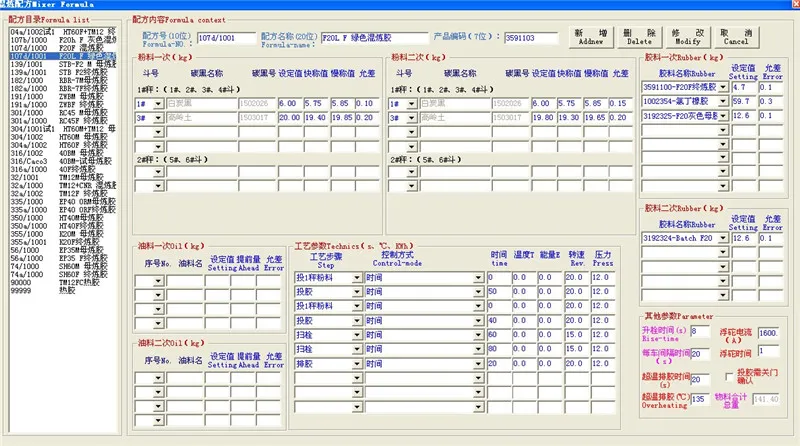Select formula 107d/1000 F20F 混炼胶
The image size is (800, 446).
63,48
